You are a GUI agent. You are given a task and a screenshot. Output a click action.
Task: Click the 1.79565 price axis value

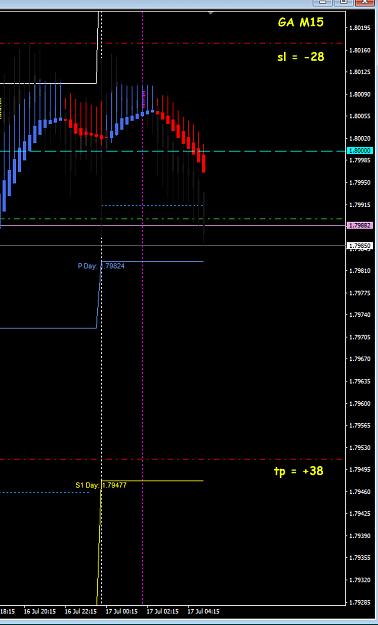[x=360, y=426]
